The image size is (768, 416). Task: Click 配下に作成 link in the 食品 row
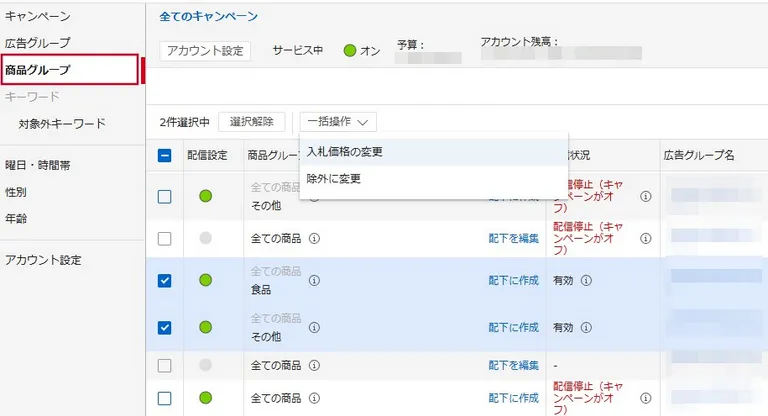pyautogui.click(x=513, y=280)
